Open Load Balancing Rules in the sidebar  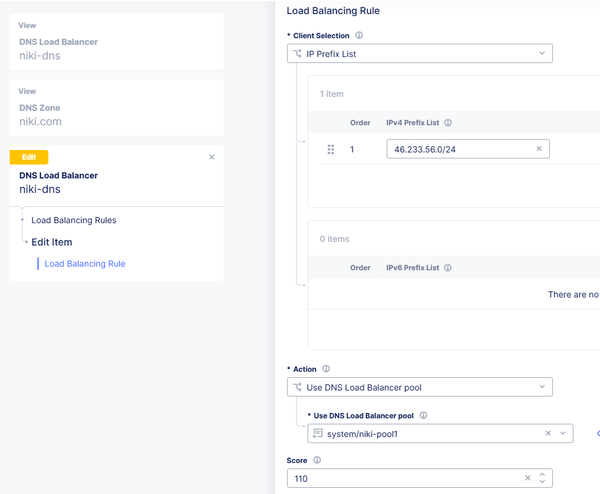(x=73, y=220)
